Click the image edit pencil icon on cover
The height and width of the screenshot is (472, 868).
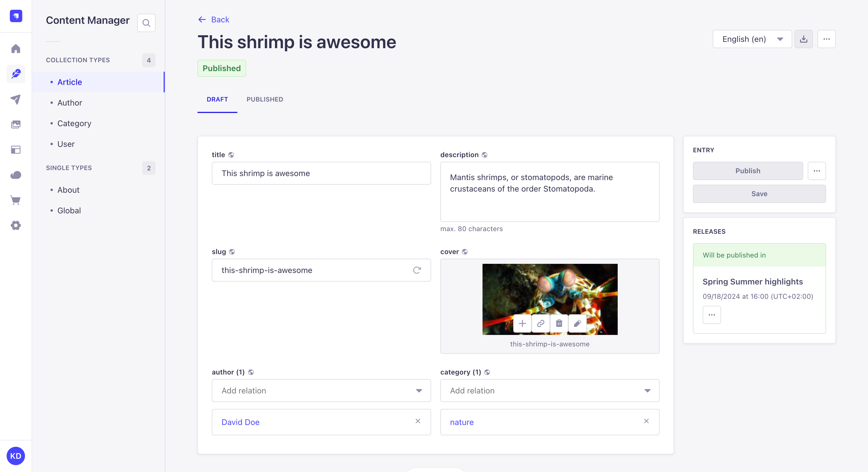577,324
